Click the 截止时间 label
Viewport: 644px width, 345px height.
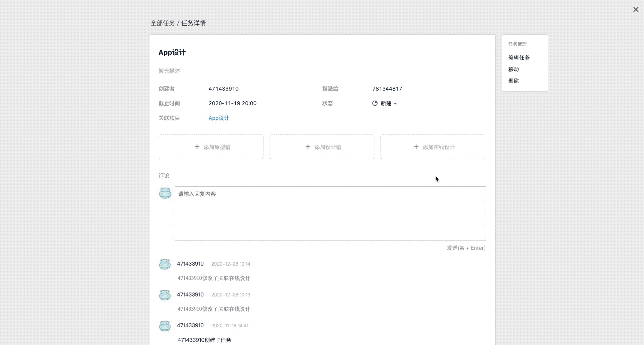(169, 103)
